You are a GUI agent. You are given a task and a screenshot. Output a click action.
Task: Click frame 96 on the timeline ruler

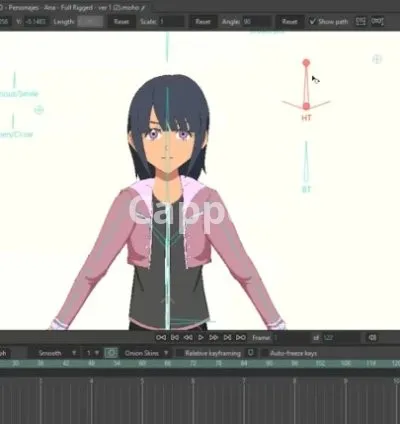(295, 363)
